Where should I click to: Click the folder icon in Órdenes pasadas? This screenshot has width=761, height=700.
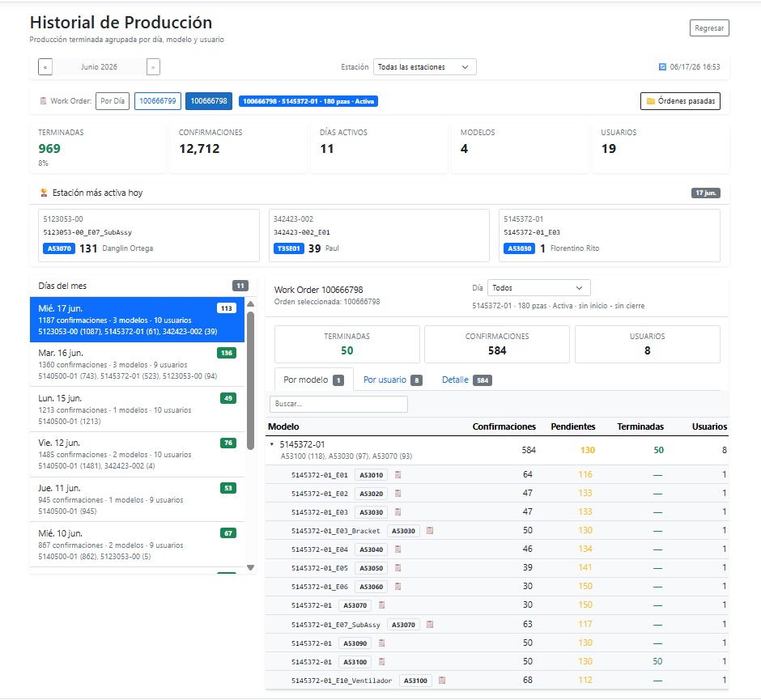651,101
